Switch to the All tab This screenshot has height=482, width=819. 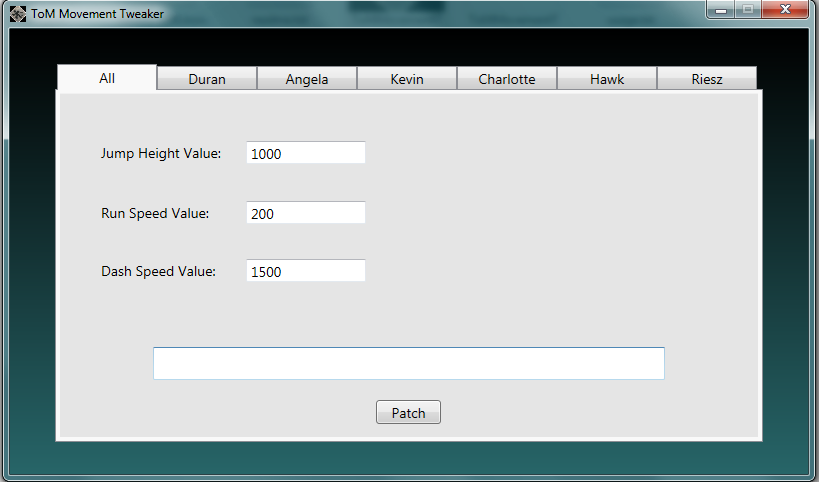[107, 78]
